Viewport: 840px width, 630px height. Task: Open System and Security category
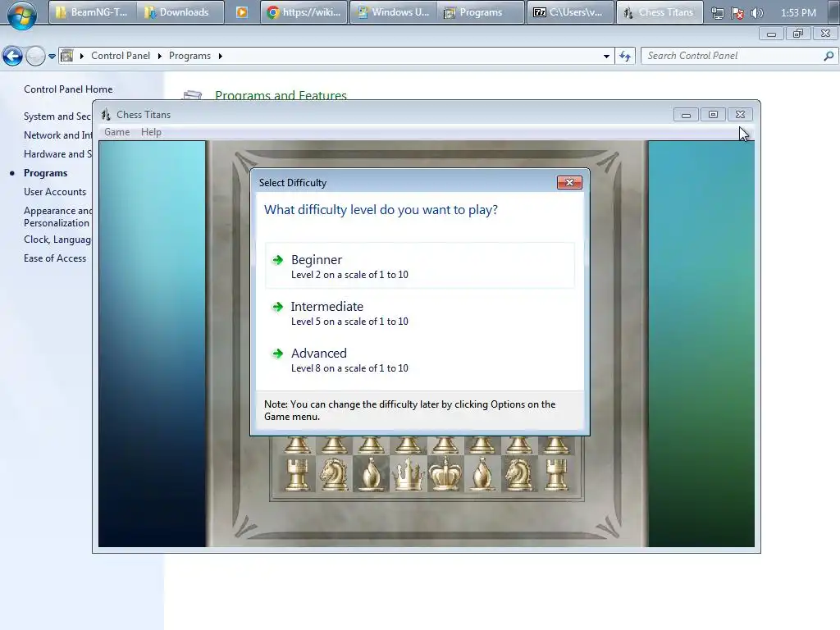[x=58, y=116]
